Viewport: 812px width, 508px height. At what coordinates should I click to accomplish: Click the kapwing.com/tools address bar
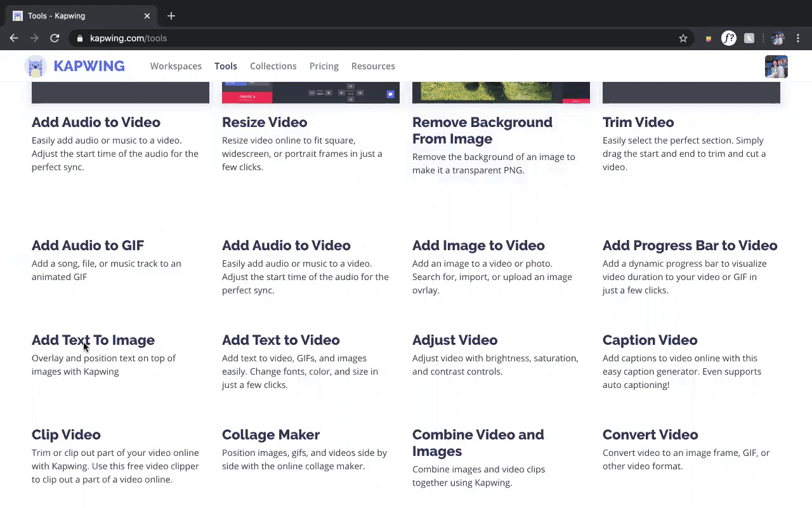pos(381,38)
